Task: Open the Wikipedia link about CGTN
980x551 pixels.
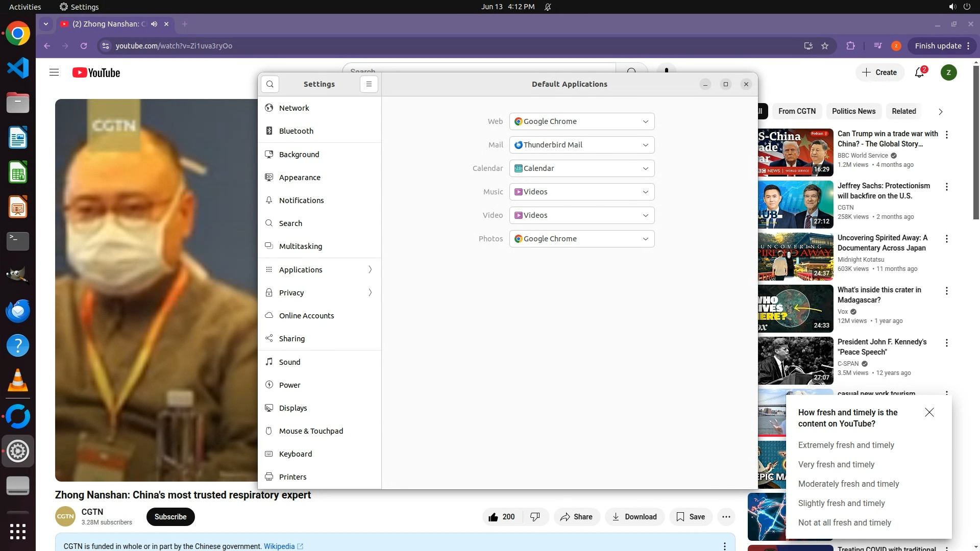Action: (279, 546)
